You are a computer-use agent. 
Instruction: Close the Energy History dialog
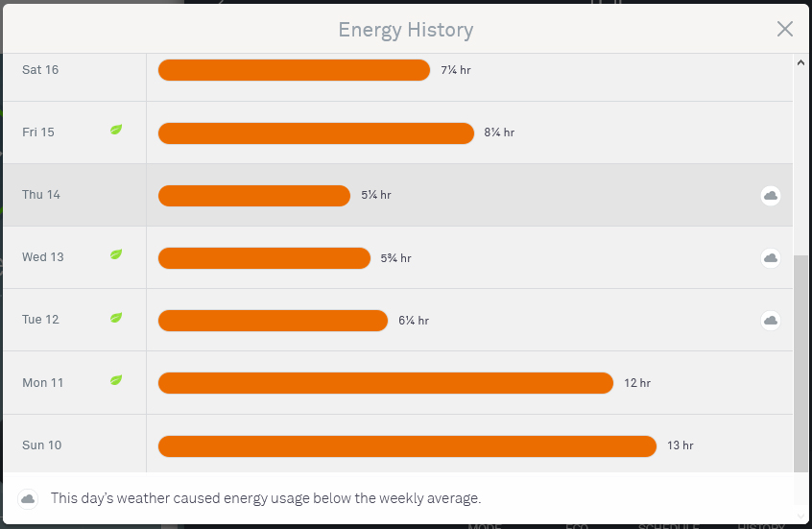coord(784,29)
